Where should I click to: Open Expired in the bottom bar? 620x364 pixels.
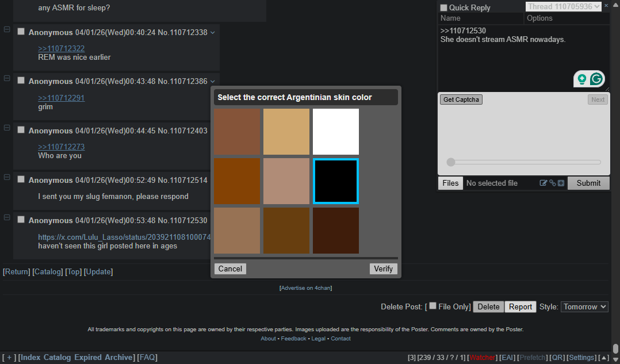tap(87, 357)
